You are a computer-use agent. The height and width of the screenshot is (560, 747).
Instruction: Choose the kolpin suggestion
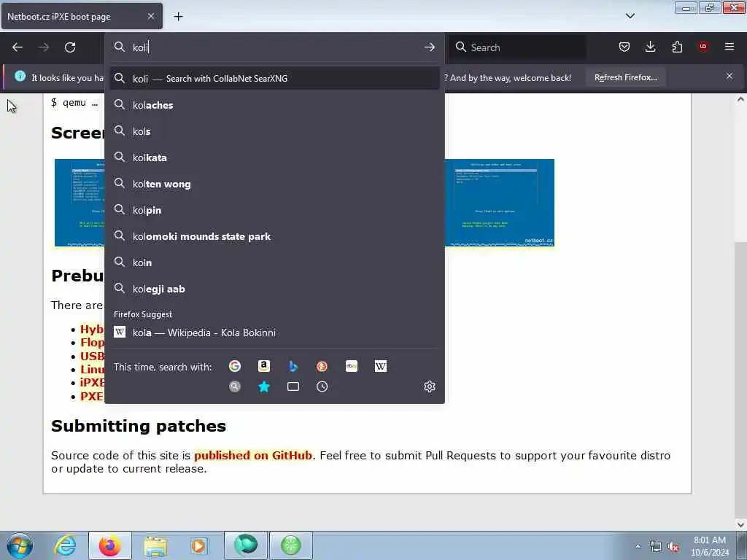[274, 210]
